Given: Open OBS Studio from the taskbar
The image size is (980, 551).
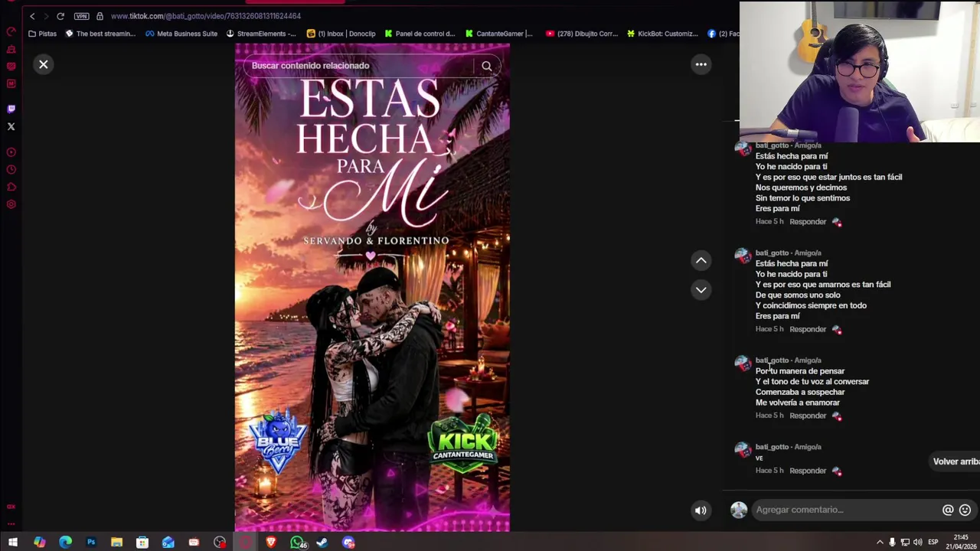Looking at the screenshot, I should [x=220, y=543].
